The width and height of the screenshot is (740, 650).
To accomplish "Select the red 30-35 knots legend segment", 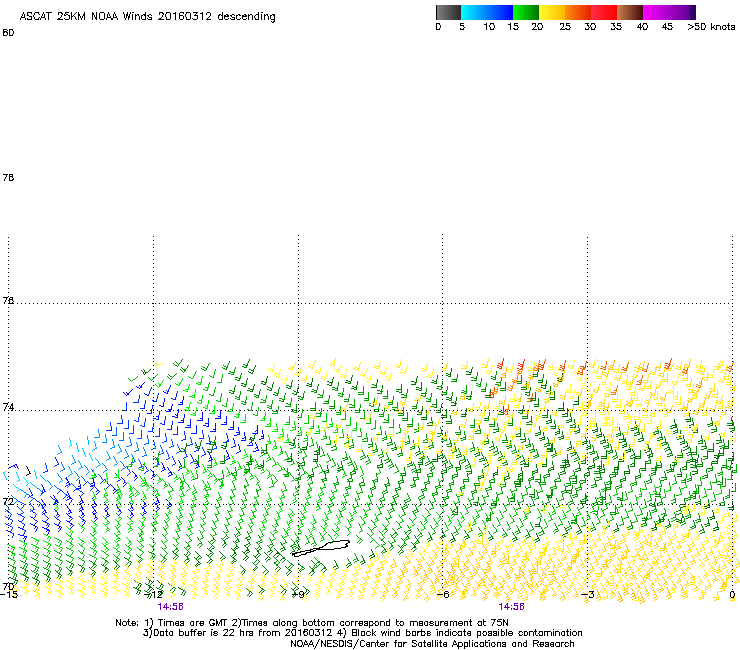I will pyautogui.click(x=604, y=12).
